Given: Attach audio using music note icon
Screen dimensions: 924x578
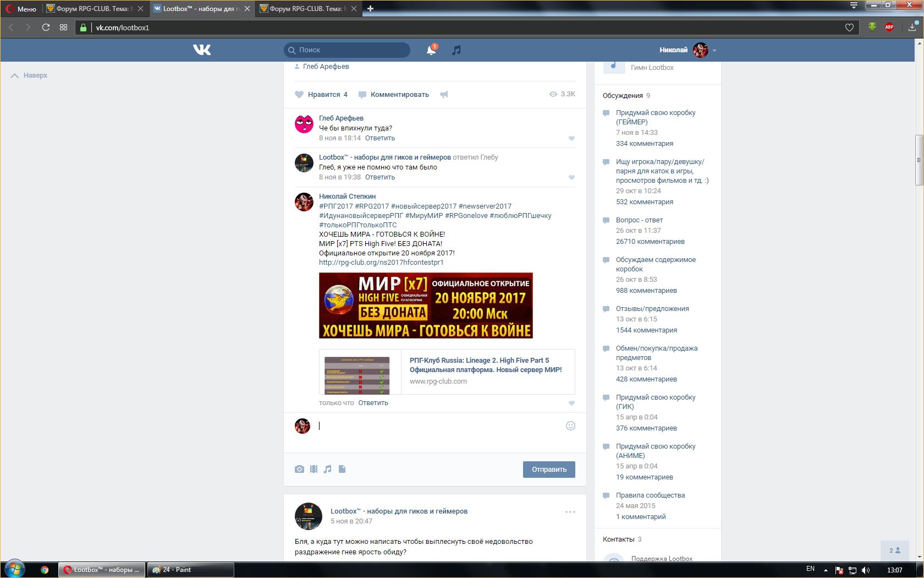Looking at the screenshot, I should 328,469.
